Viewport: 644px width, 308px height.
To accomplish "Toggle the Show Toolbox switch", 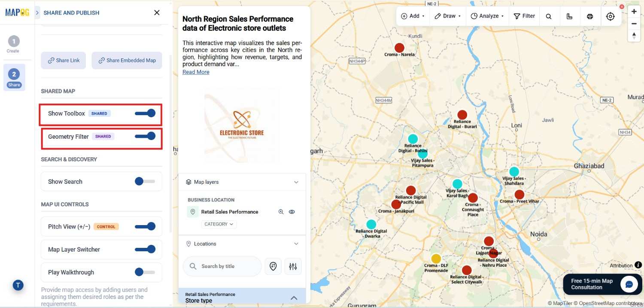I will [x=145, y=113].
